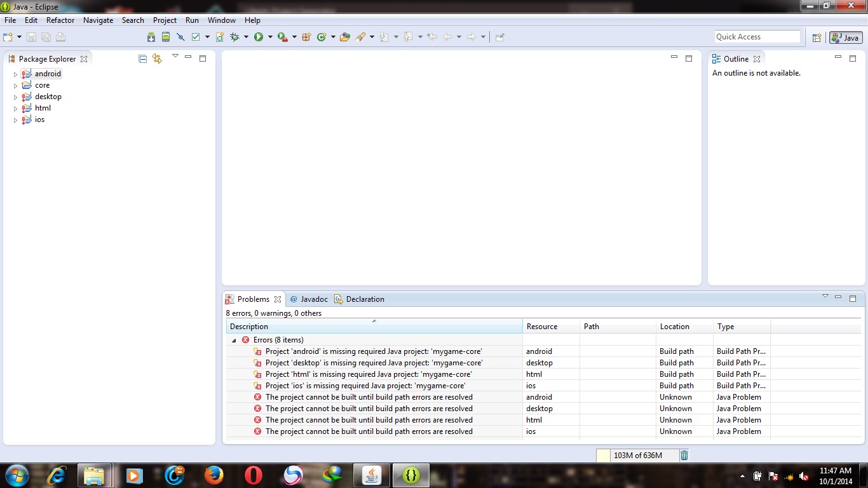Select the Java perspective button
The width and height of the screenshot is (868, 488).
(x=846, y=37)
